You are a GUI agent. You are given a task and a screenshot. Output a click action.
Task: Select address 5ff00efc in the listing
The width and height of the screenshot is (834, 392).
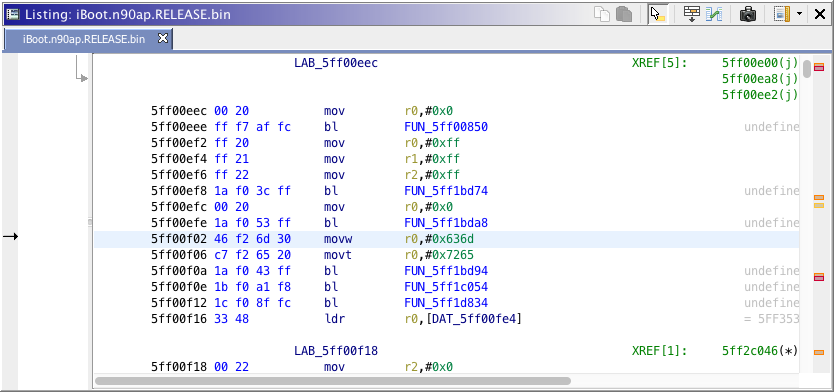(x=179, y=207)
